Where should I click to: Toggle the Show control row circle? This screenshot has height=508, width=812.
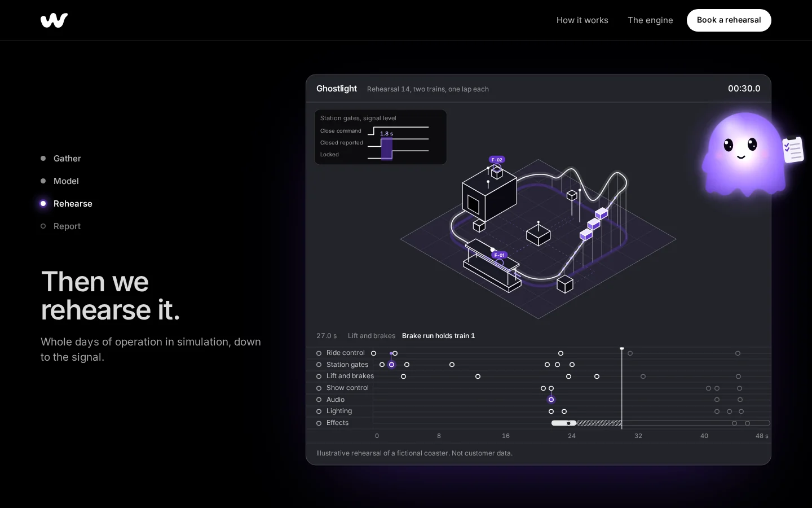319,388
